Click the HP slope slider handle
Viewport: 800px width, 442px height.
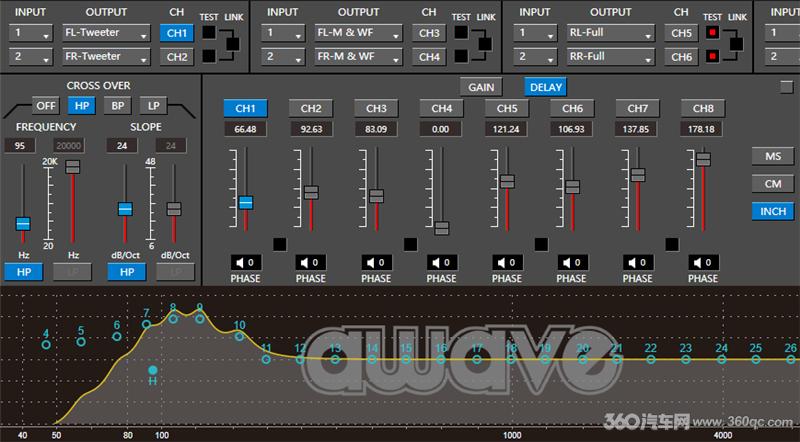pos(126,209)
